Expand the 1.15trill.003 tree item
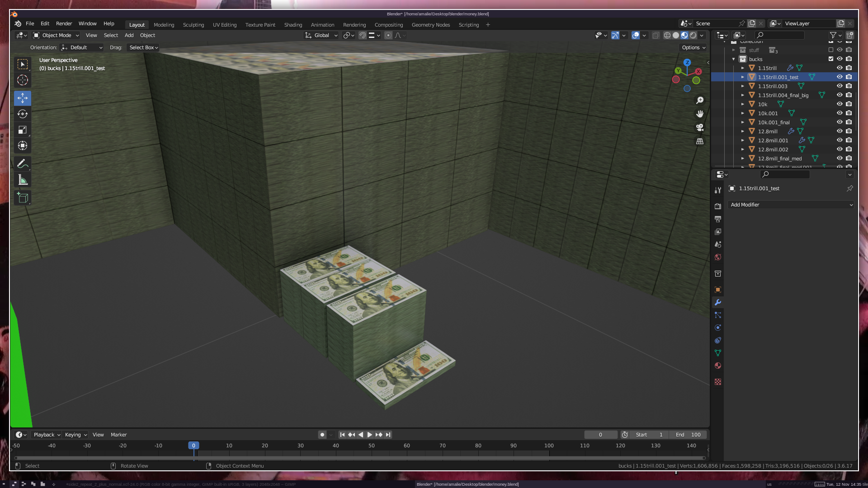Viewport: 868px width, 488px height. pos(743,86)
